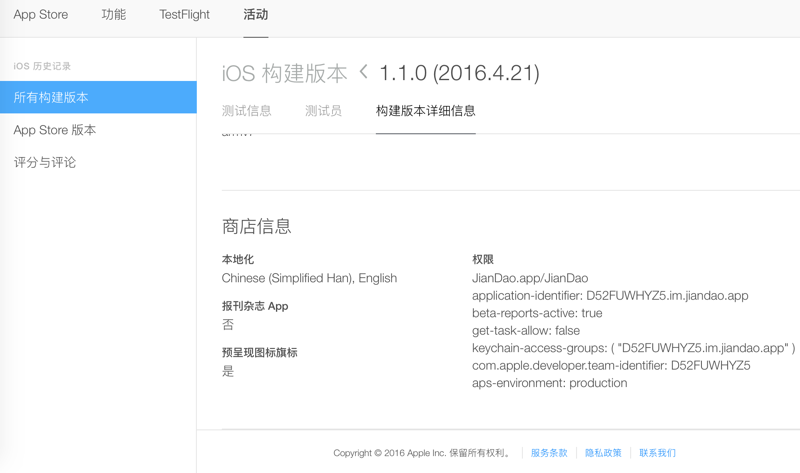Screen dimensions: 800x473
Task: Click the com.apple.developer.team-identifier line
Action: tap(611, 365)
